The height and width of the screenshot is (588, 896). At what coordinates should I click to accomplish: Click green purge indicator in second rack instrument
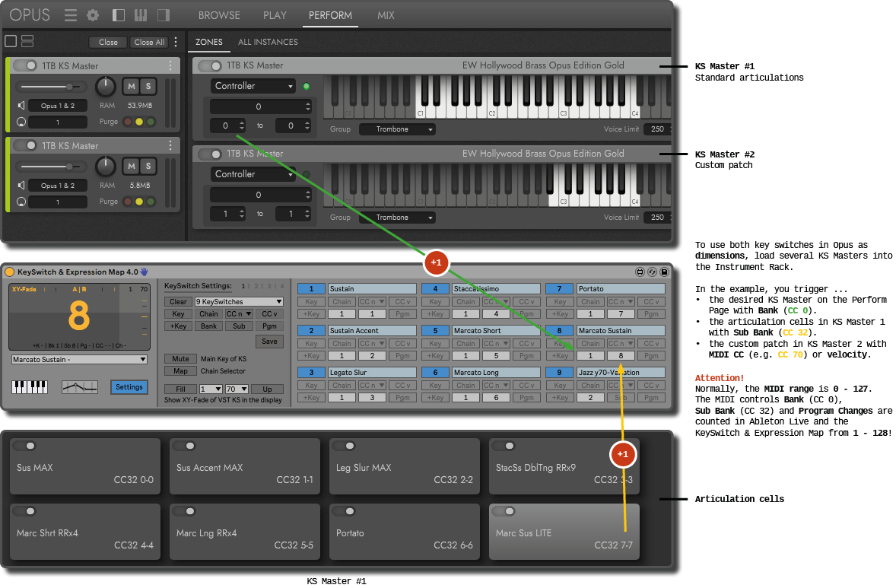(x=151, y=202)
